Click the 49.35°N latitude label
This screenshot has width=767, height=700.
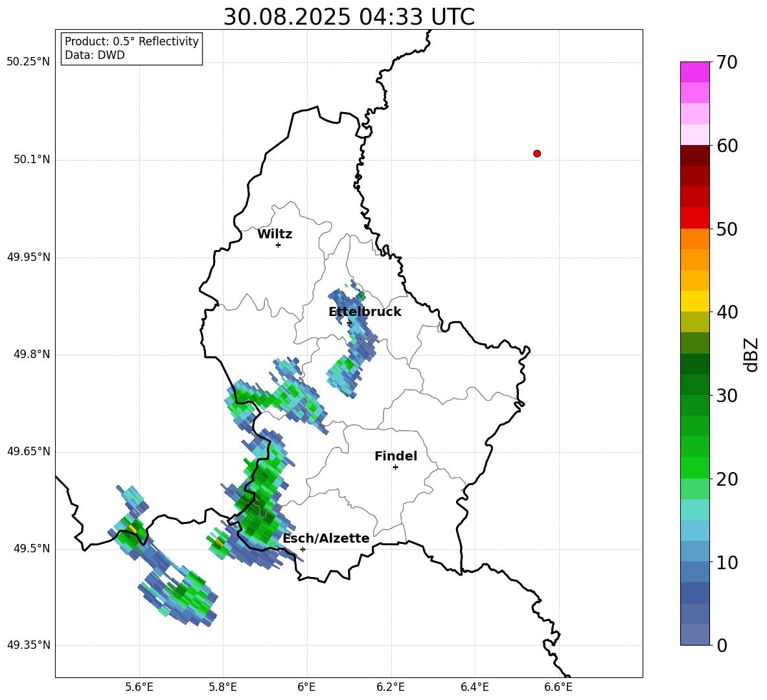click(28, 645)
